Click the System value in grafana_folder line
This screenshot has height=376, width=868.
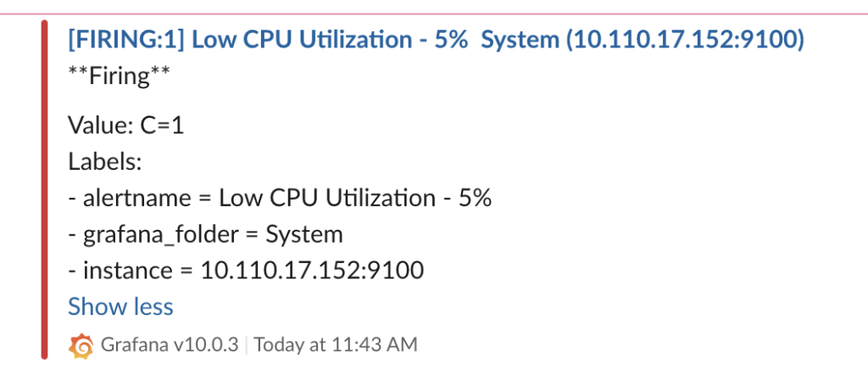pyautogui.click(x=304, y=234)
